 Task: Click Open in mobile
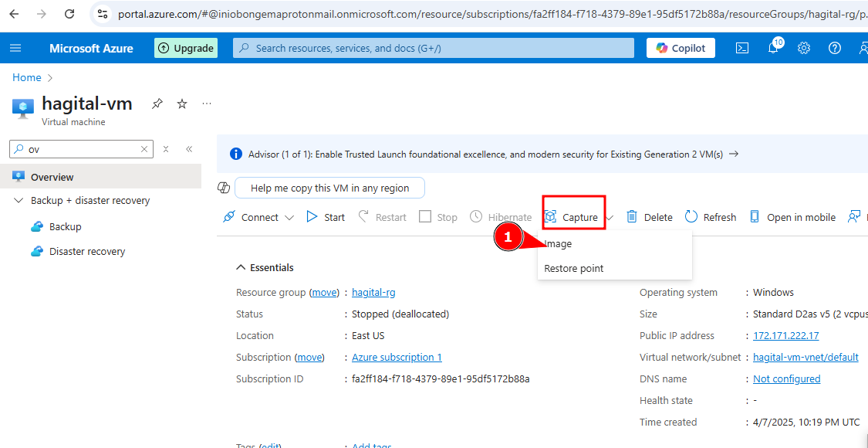(792, 217)
